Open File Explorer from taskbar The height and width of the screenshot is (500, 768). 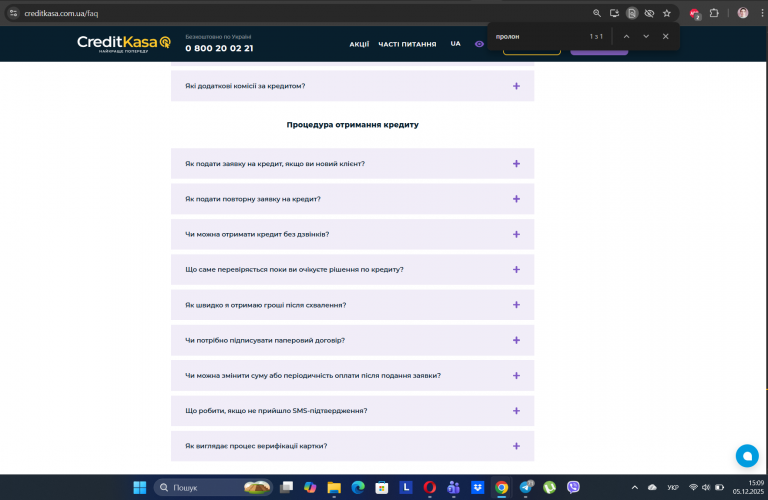click(x=334, y=487)
